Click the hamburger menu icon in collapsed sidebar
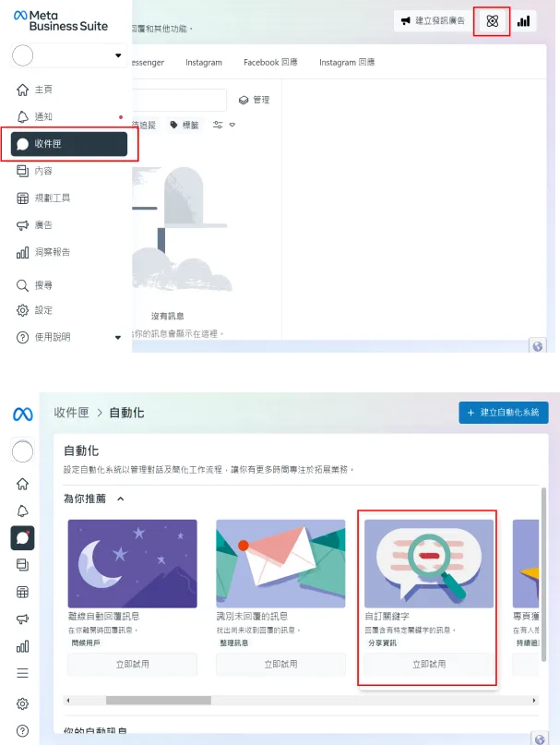Viewport: 560px width, 745px height. coord(22,673)
